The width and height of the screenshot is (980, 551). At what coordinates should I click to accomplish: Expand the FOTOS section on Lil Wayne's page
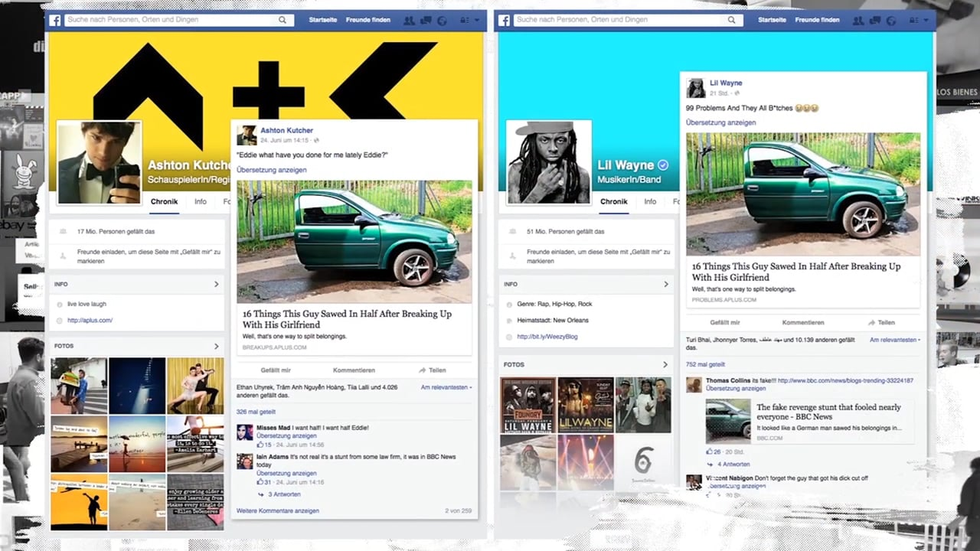click(665, 364)
